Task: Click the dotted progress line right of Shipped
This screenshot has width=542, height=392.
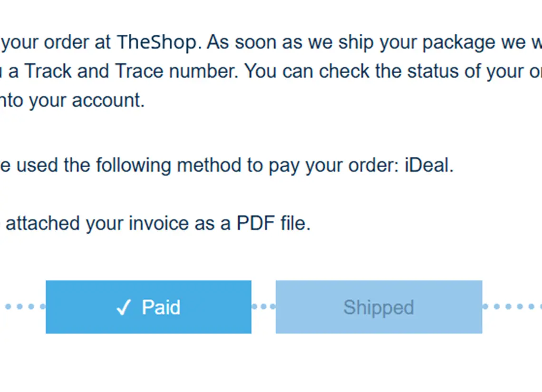Action: 512,307
